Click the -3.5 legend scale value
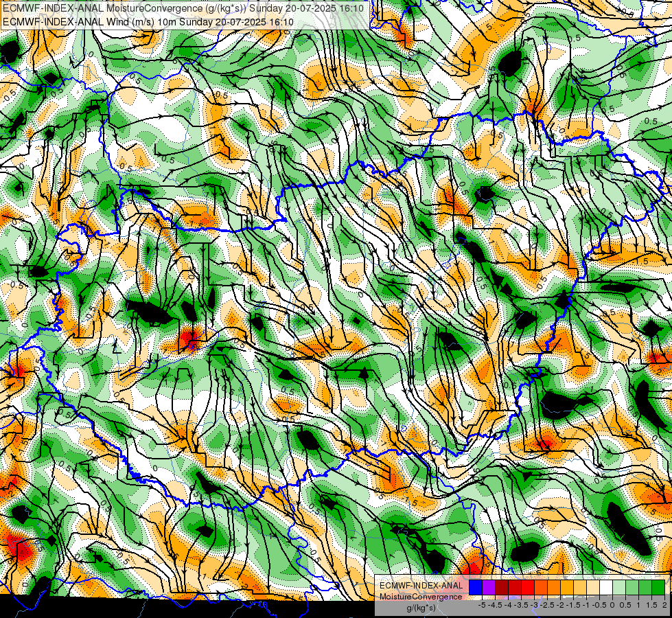Screen dimensions: 672x618 (521, 605)
